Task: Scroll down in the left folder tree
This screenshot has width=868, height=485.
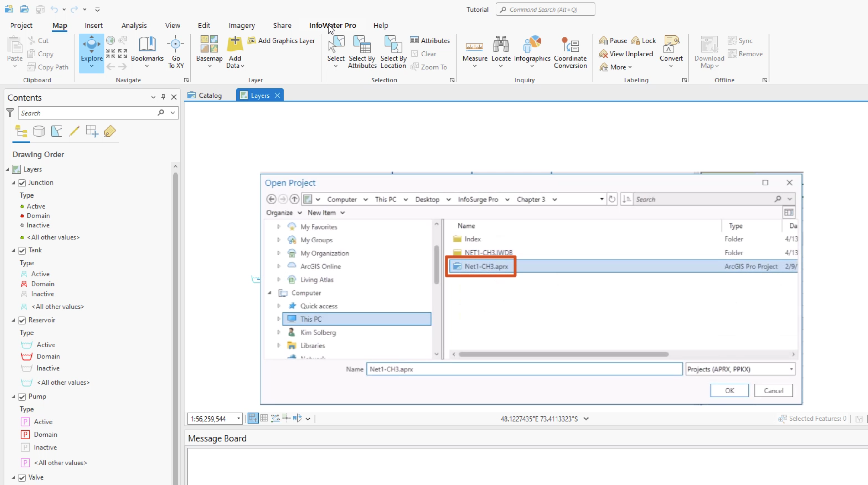Action: pos(436,354)
